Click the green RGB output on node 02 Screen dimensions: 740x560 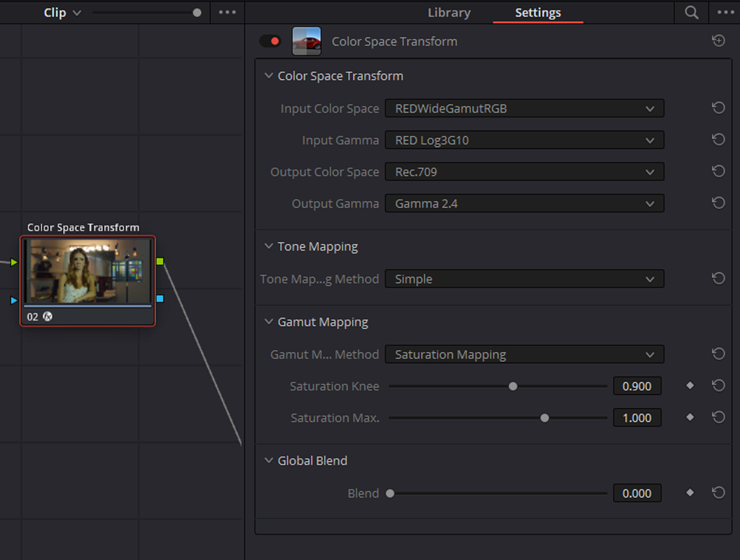click(160, 261)
